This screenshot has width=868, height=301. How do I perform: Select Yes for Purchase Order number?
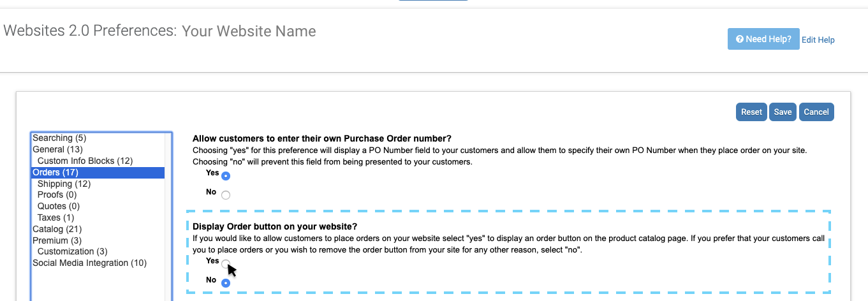click(226, 176)
